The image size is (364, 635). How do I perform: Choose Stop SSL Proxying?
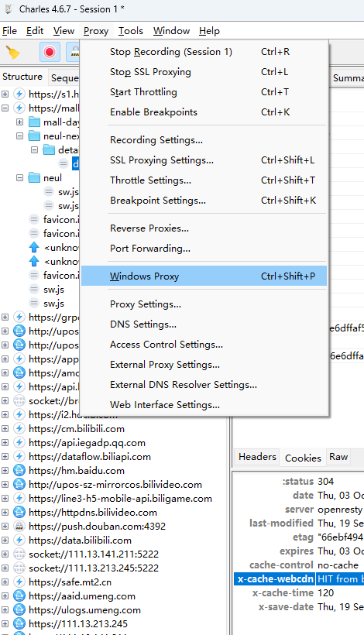point(204,72)
